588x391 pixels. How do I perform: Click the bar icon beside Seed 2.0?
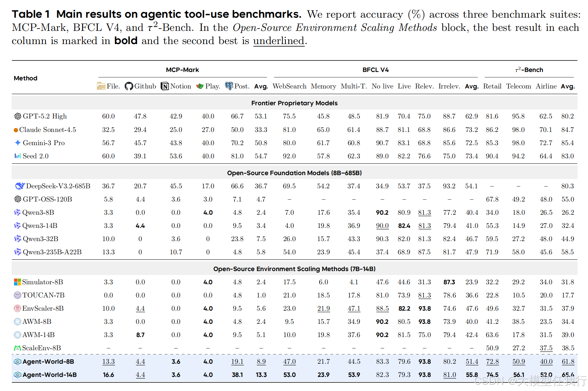(x=18, y=156)
